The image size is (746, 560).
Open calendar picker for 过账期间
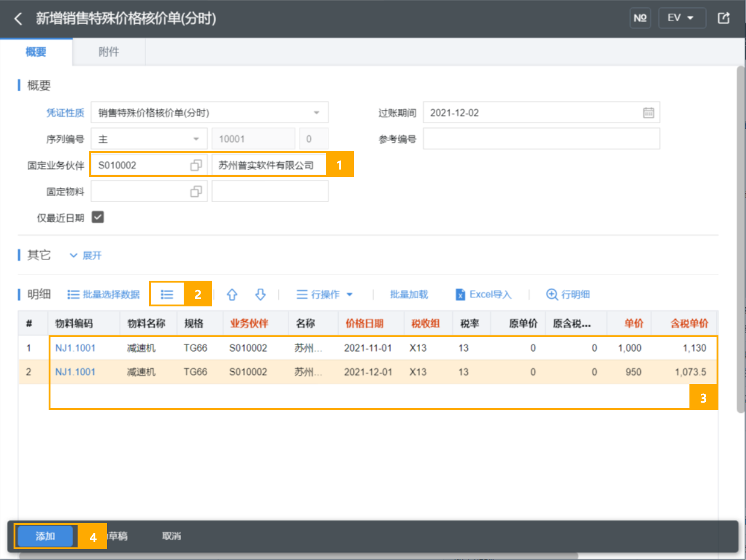pos(648,113)
